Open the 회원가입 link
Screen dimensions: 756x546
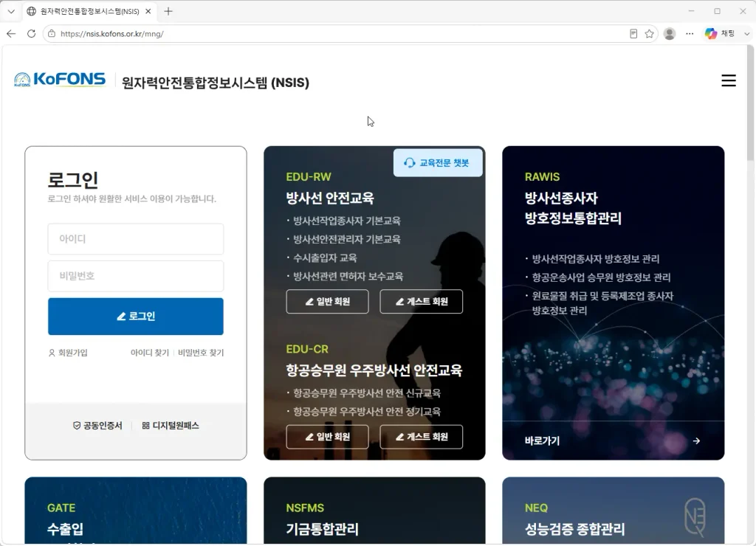(68, 353)
